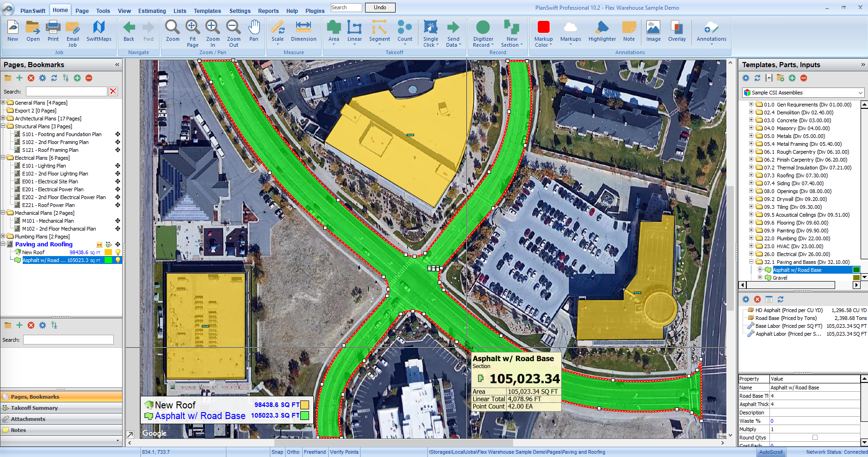The image size is (868, 457).
Task: Click the Undo button
Action: click(380, 7)
